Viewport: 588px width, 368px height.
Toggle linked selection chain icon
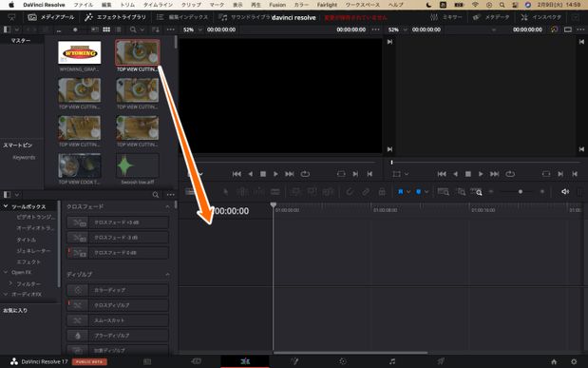coord(366,192)
